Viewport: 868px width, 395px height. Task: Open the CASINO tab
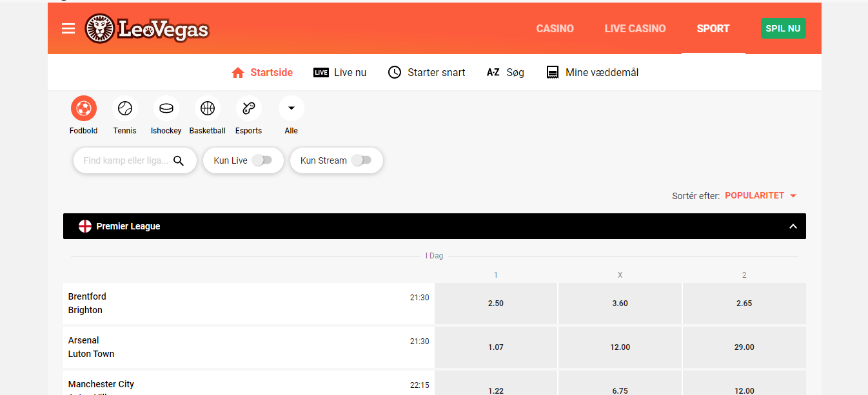(555, 28)
